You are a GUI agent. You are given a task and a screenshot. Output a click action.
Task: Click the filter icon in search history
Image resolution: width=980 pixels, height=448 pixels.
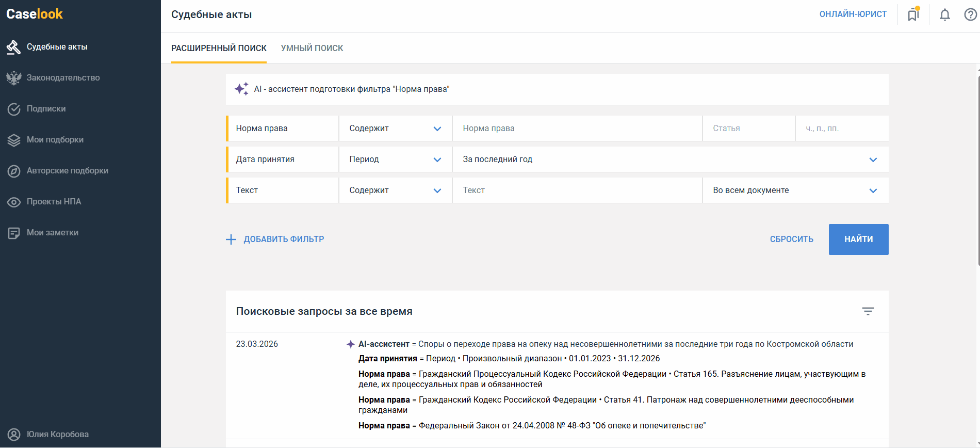[868, 311]
